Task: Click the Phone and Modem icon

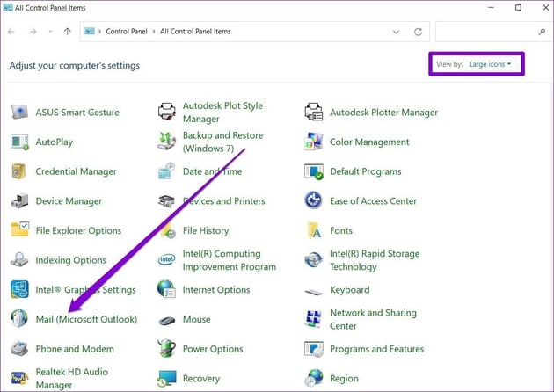Action: click(x=19, y=349)
